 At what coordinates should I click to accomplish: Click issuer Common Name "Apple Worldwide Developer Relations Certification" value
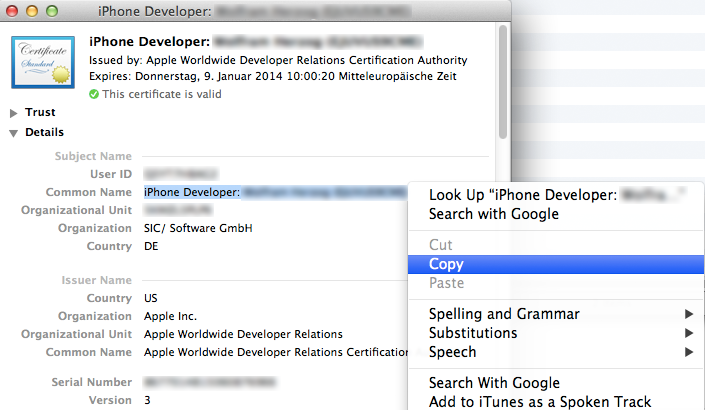point(276,352)
